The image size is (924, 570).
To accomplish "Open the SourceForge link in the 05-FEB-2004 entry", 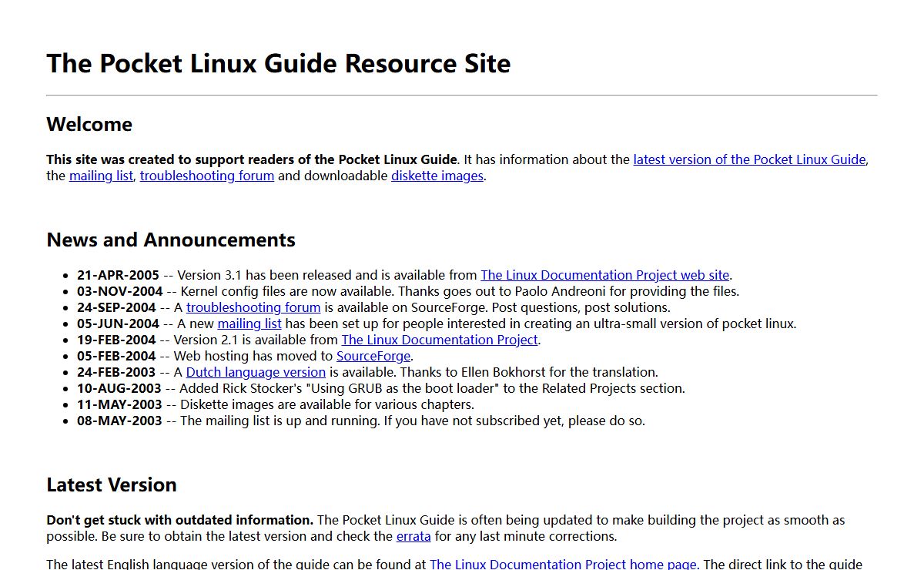I will coord(373,356).
